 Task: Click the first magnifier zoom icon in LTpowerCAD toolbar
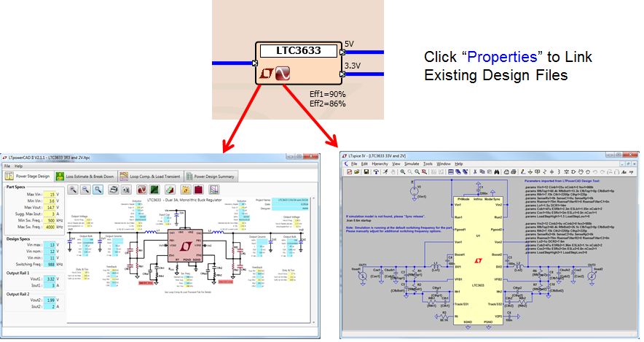tap(74, 189)
